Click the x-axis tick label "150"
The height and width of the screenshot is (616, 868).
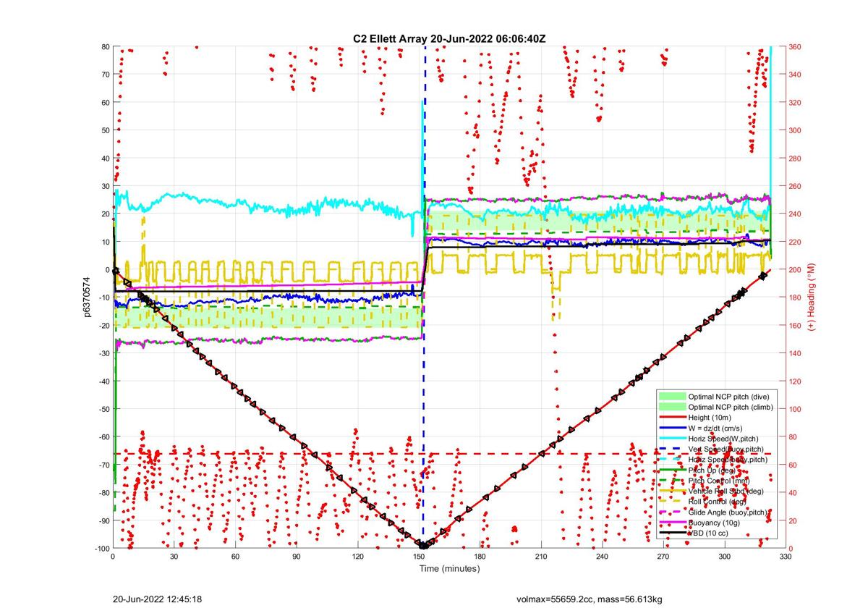[419, 556]
